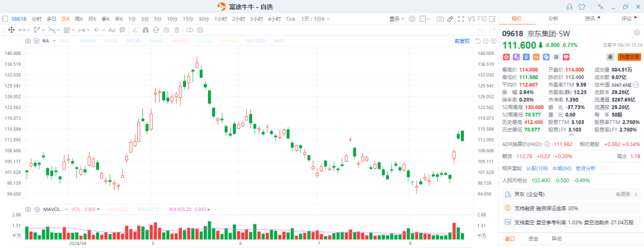Open the shirt skin theme icon
This screenshot has width=644, height=248.
[x=581, y=6]
